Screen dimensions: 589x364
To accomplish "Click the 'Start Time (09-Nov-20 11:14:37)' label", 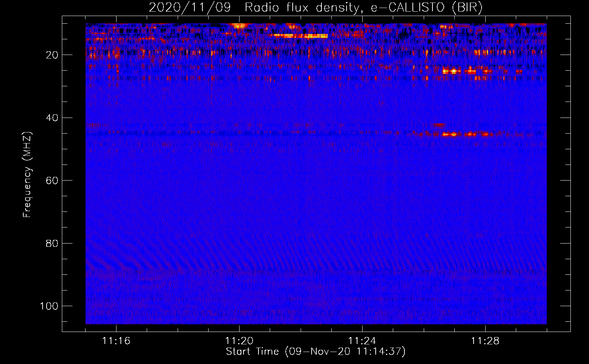I will pos(316,352).
